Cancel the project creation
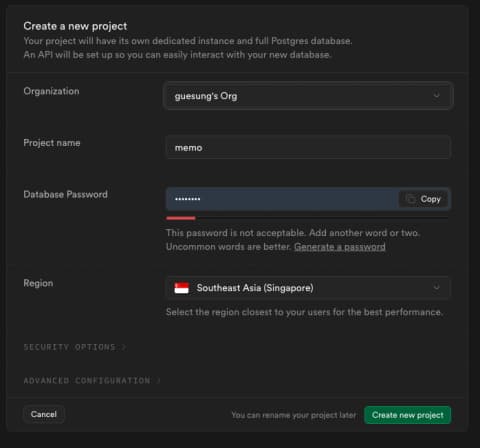This screenshot has width=480, height=448. pos(44,414)
